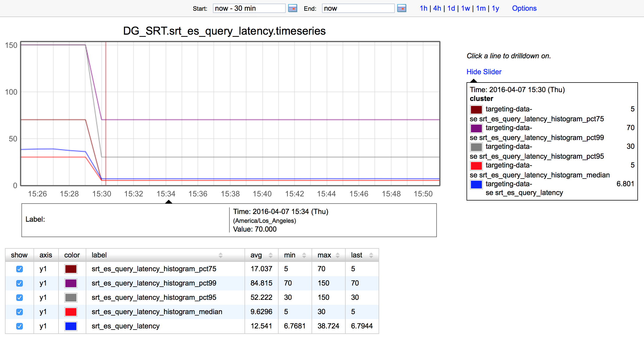Screen dimensions: 644x340
Task: Select the 1m time range
Action: click(x=481, y=8)
